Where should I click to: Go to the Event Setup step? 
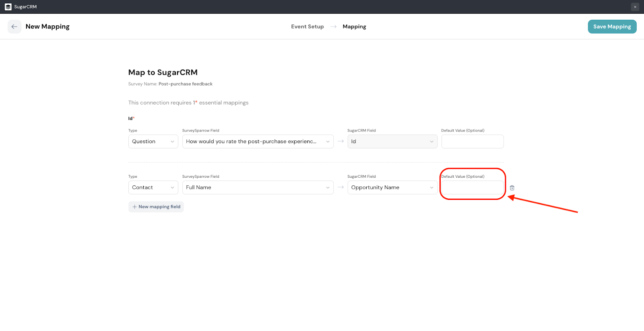coord(307,27)
